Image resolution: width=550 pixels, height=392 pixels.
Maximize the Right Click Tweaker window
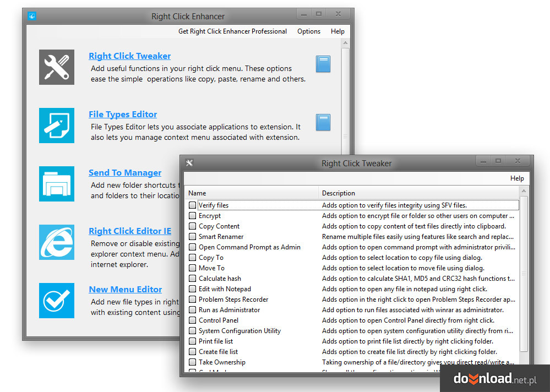pyautogui.click(x=498, y=161)
